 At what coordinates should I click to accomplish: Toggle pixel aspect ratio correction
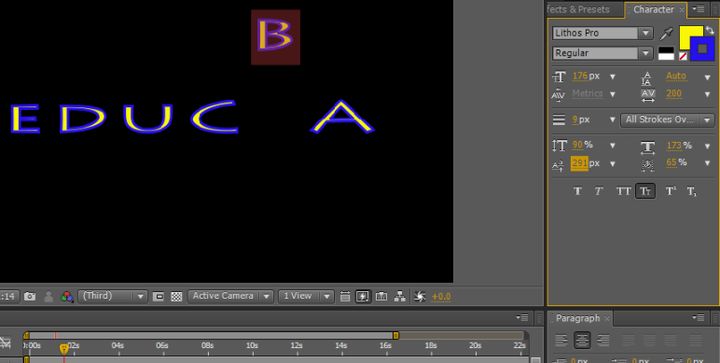(x=345, y=297)
